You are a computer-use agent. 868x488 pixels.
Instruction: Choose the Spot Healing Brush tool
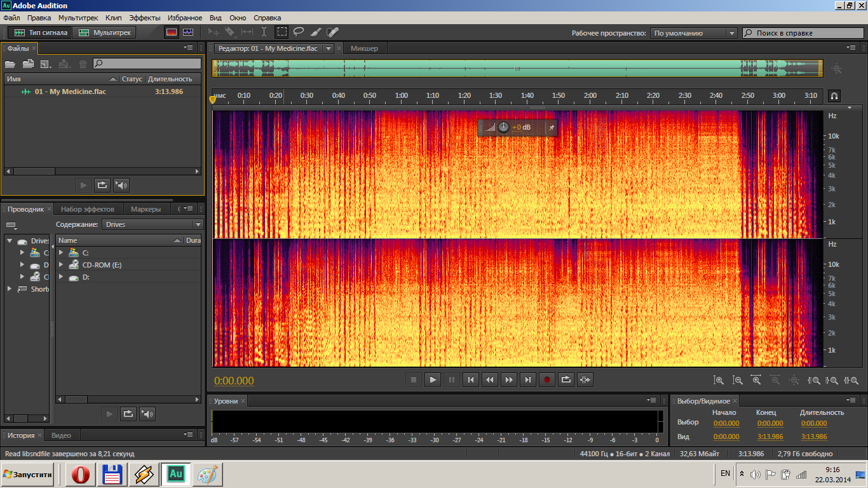pyautogui.click(x=332, y=32)
